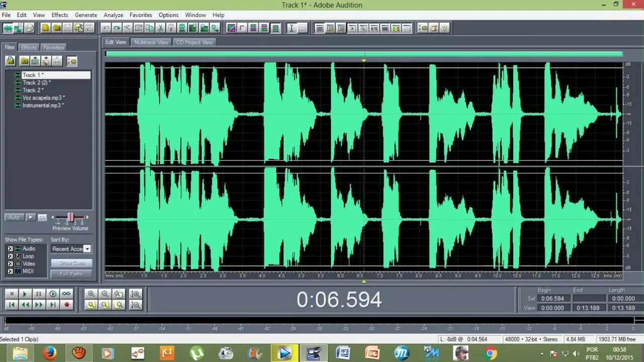Viewport: 644px width, 362px height.
Task: Click the playhead marker at top of waveform
Action: [364, 60]
